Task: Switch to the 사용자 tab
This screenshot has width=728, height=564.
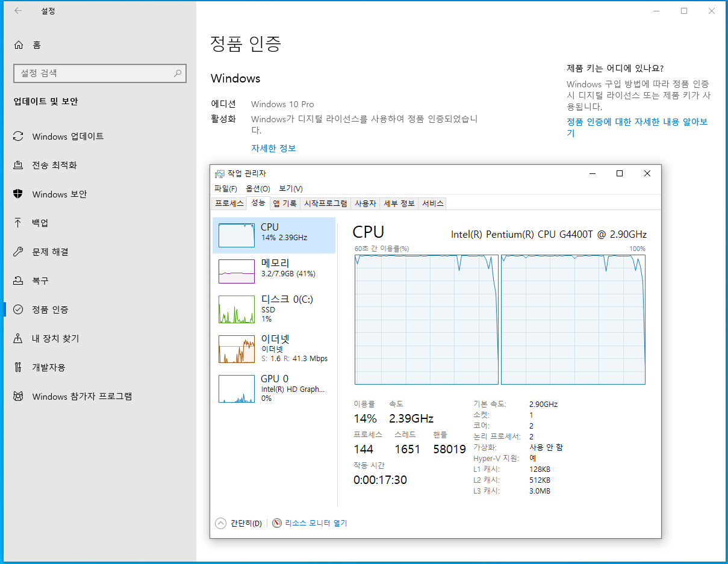Action: 366,203
